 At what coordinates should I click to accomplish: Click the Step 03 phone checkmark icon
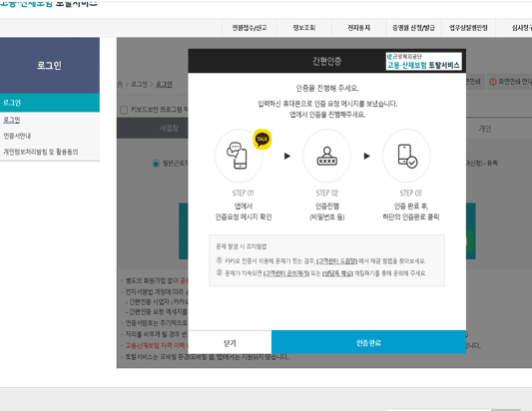(407, 156)
